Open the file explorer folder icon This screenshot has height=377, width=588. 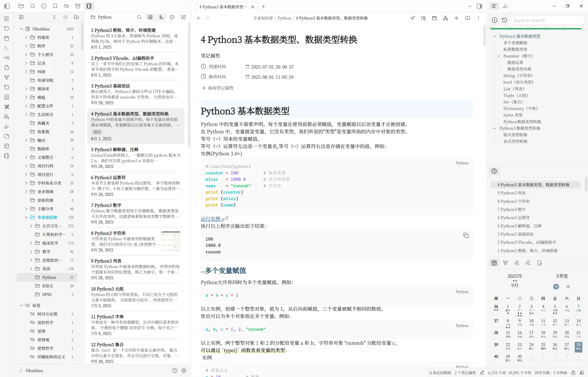pos(21,6)
